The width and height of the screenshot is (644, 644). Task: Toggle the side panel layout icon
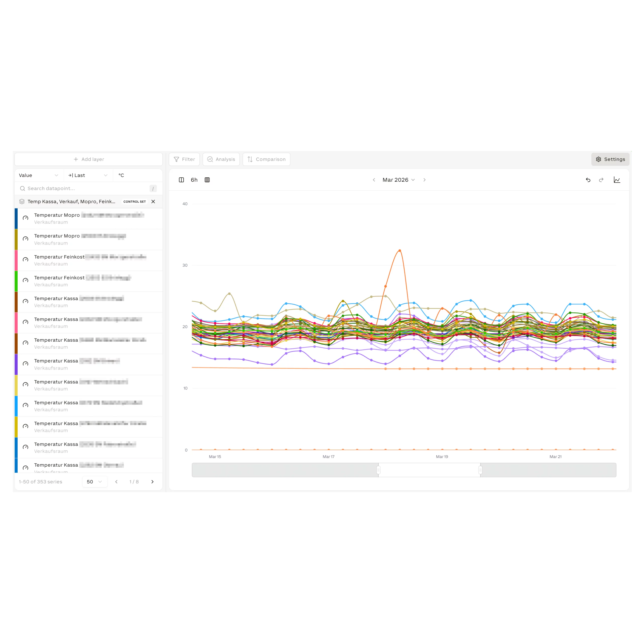tap(181, 180)
